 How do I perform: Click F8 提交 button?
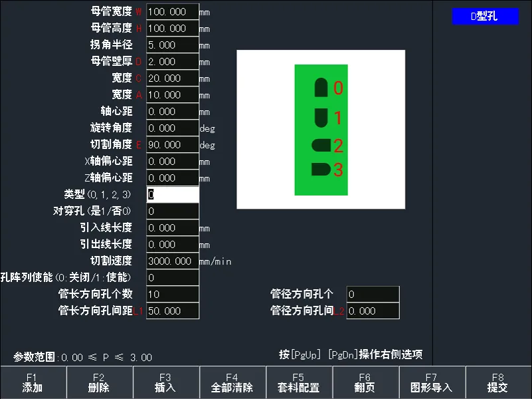498,382
